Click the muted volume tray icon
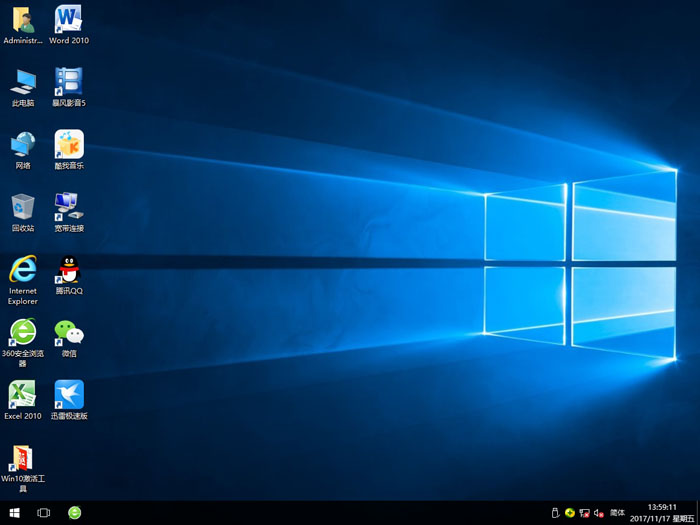The height and width of the screenshot is (525, 700). click(597, 512)
